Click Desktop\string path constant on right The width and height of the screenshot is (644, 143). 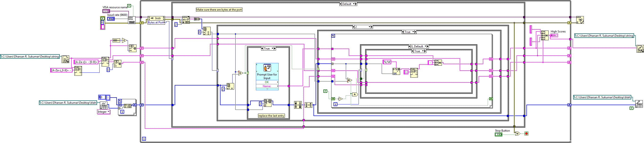point(604,36)
